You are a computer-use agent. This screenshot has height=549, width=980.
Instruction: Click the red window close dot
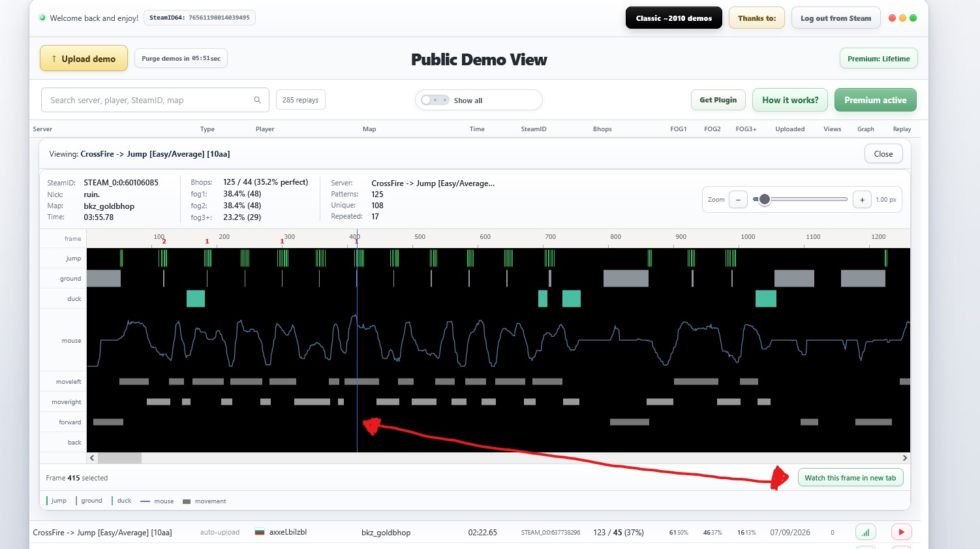point(892,18)
